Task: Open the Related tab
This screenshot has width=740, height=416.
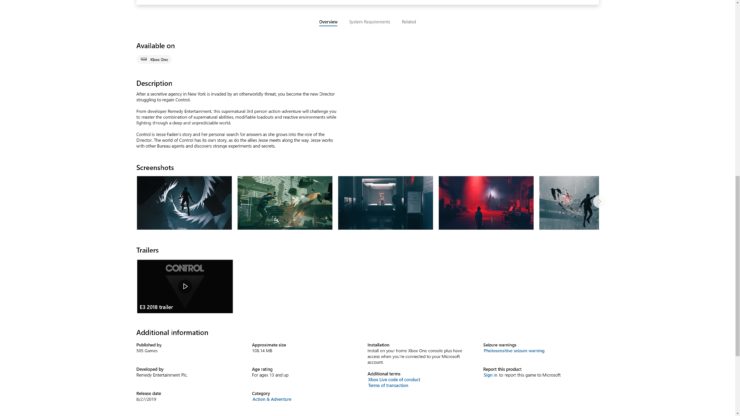Action: point(409,22)
